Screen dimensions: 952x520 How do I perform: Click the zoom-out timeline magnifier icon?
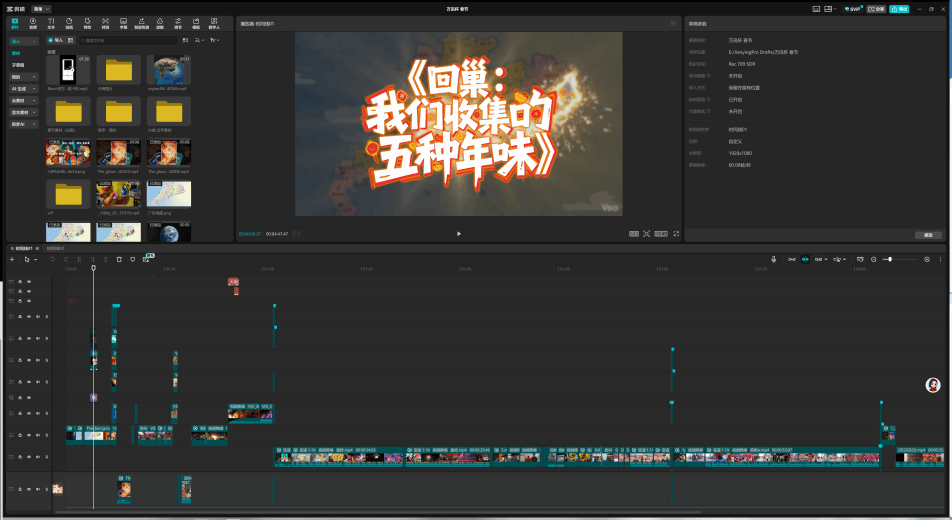pyautogui.click(x=873, y=259)
